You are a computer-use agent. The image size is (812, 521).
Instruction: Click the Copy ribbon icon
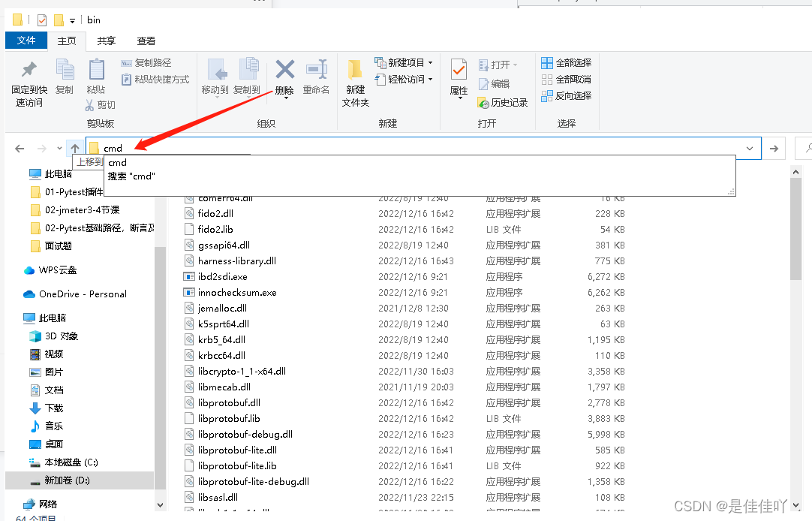[x=65, y=77]
